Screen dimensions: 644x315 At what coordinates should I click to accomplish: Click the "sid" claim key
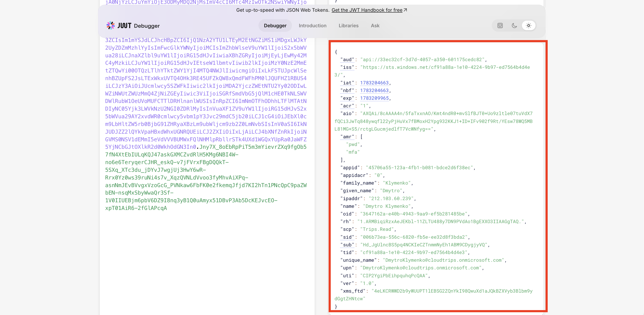tap(347, 237)
